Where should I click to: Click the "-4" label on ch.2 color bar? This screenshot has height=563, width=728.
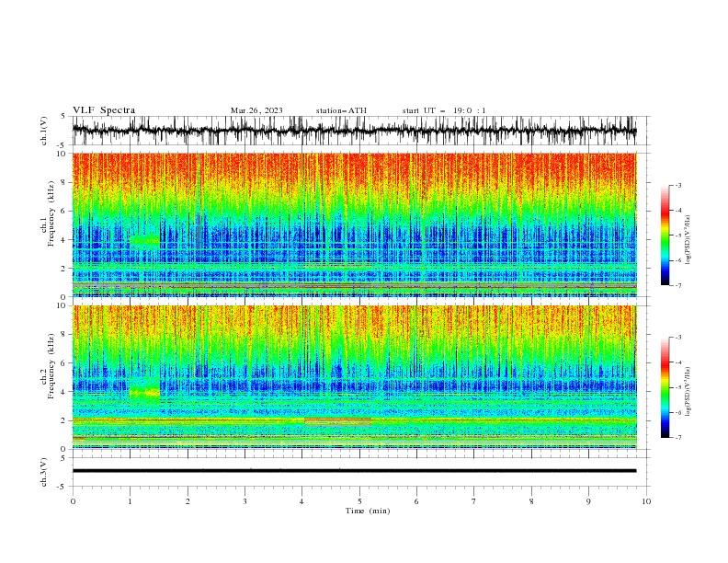(x=678, y=362)
